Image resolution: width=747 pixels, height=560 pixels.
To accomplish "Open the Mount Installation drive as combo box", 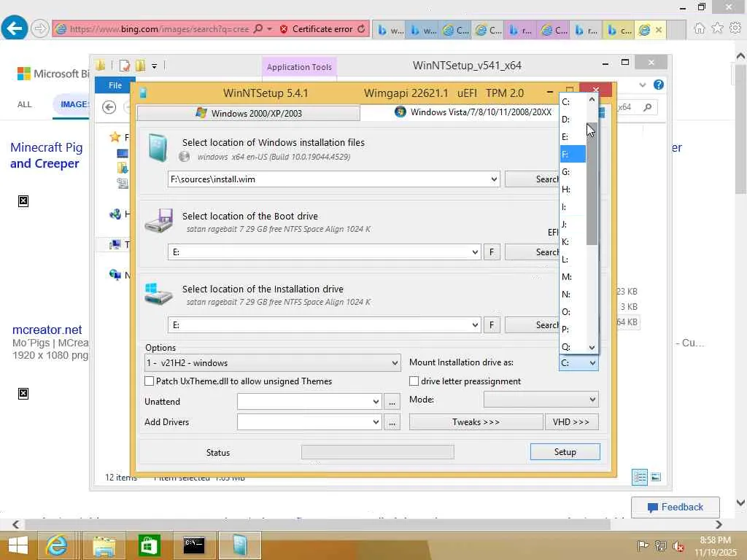I will [578, 363].
